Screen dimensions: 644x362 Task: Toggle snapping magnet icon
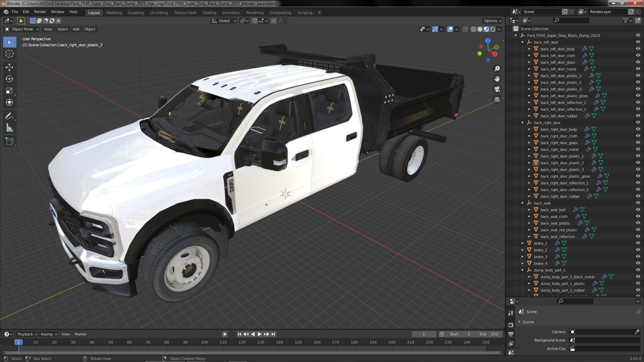(x=255, y=21)
